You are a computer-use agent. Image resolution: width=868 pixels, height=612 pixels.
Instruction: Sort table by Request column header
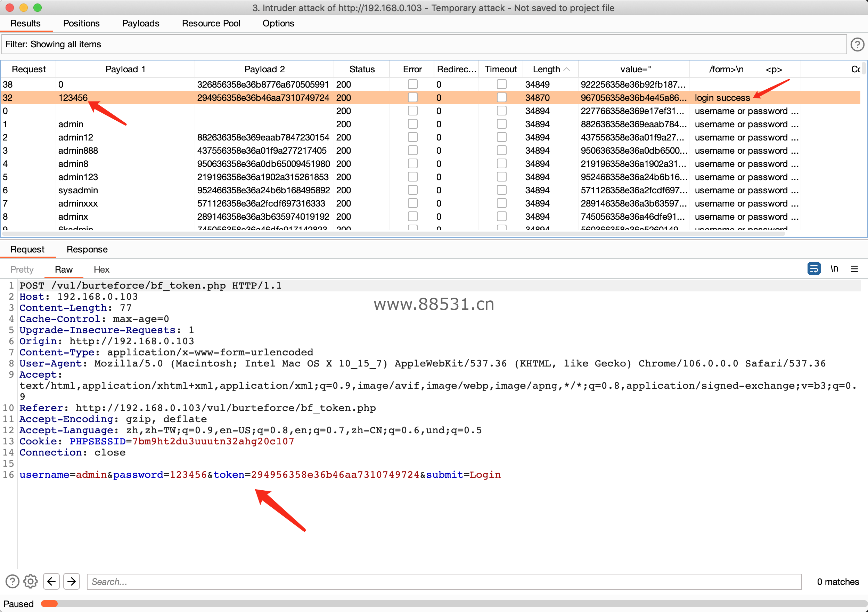click(x=29, y=69)
